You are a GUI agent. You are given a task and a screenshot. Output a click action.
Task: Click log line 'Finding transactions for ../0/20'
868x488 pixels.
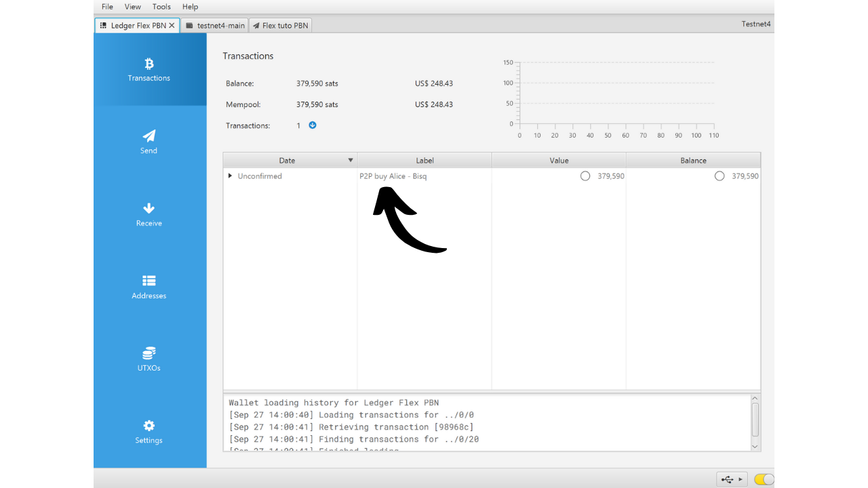coord(354,439)
